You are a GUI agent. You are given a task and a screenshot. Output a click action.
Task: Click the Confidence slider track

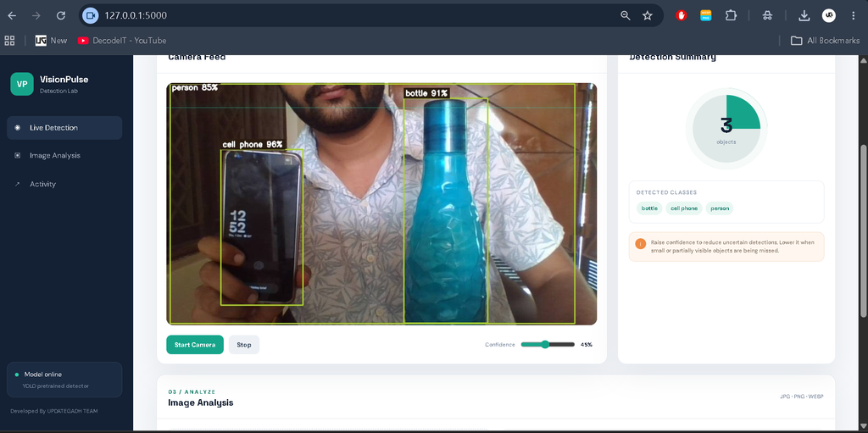[548, 344]
